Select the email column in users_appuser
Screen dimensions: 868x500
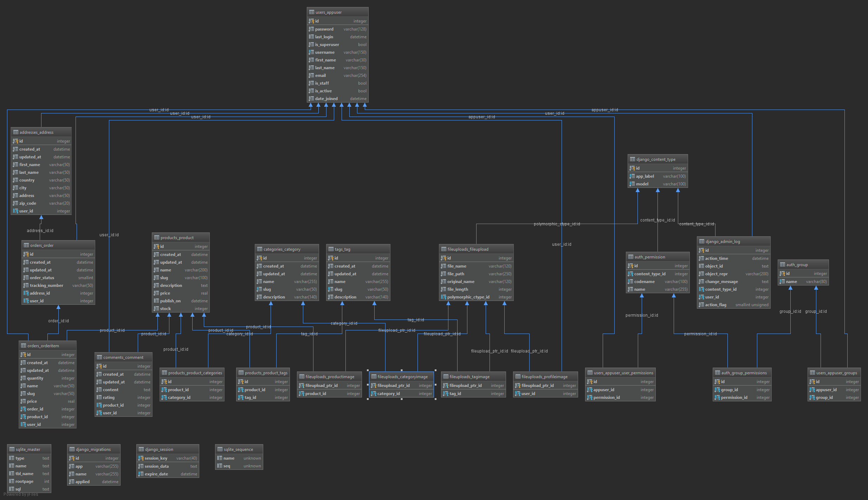coord(320,75)
